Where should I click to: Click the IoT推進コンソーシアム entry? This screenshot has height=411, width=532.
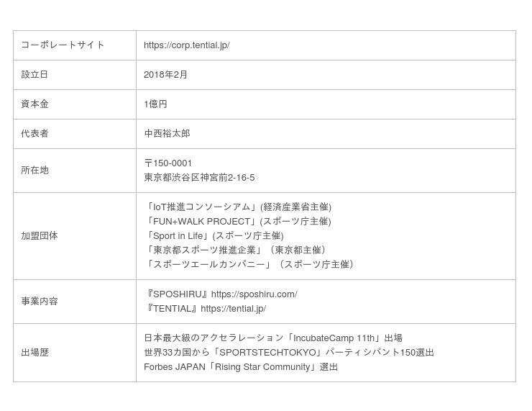click(x=237, y=207)
